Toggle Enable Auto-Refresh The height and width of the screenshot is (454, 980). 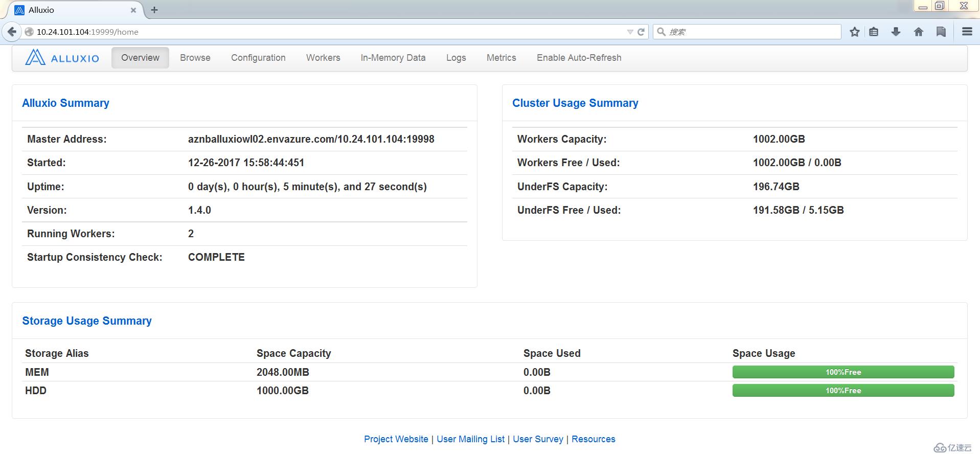[579, 58]
